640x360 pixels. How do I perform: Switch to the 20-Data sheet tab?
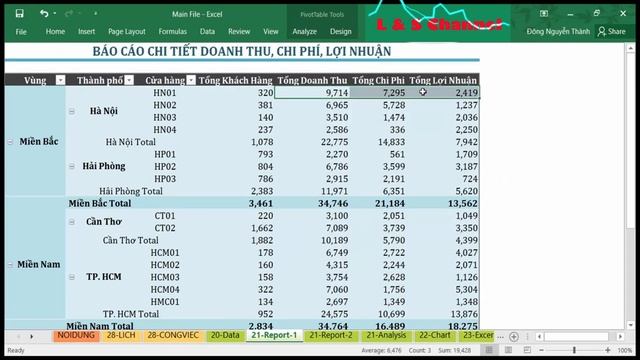225,336
